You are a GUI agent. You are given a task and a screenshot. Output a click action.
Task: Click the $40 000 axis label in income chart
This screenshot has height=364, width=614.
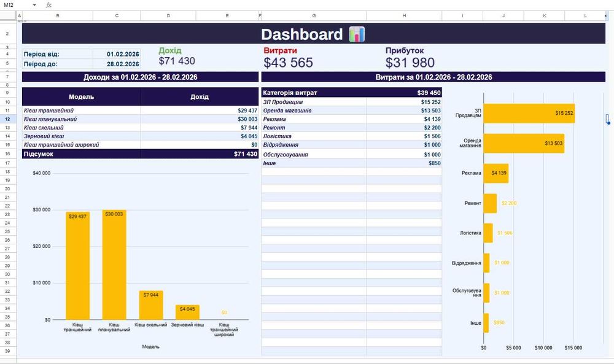coord(42,173)
